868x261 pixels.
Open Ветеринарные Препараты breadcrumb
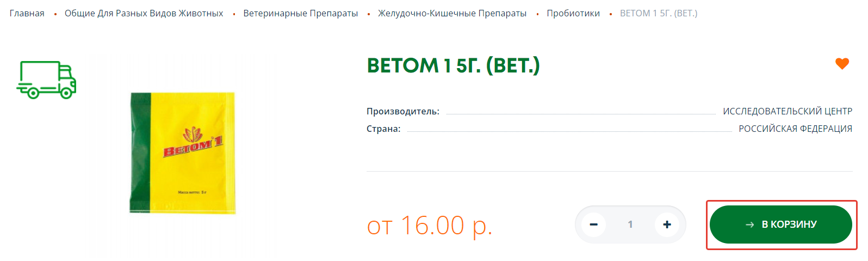[300, 14]
